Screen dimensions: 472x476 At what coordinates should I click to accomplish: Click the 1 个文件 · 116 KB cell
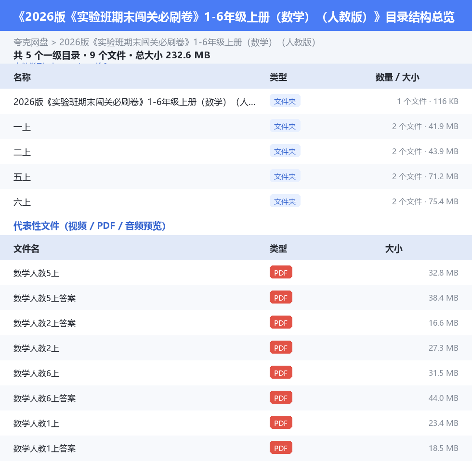point(428,101)
